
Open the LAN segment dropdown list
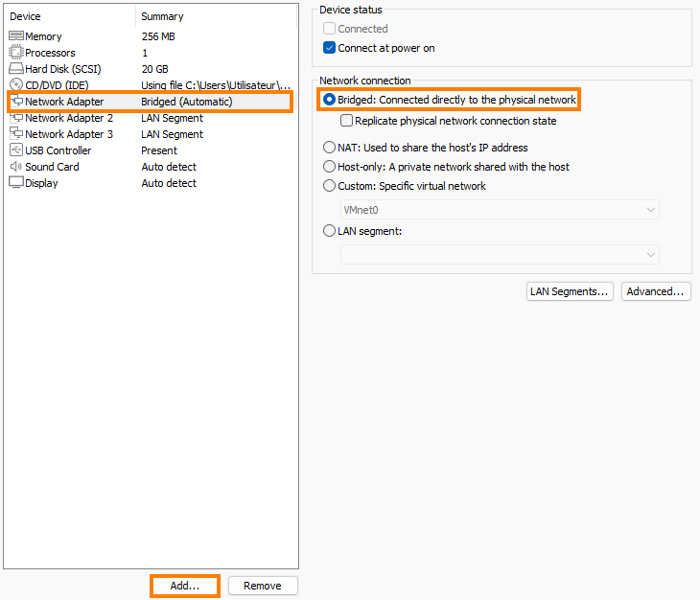tap(500, 254)
